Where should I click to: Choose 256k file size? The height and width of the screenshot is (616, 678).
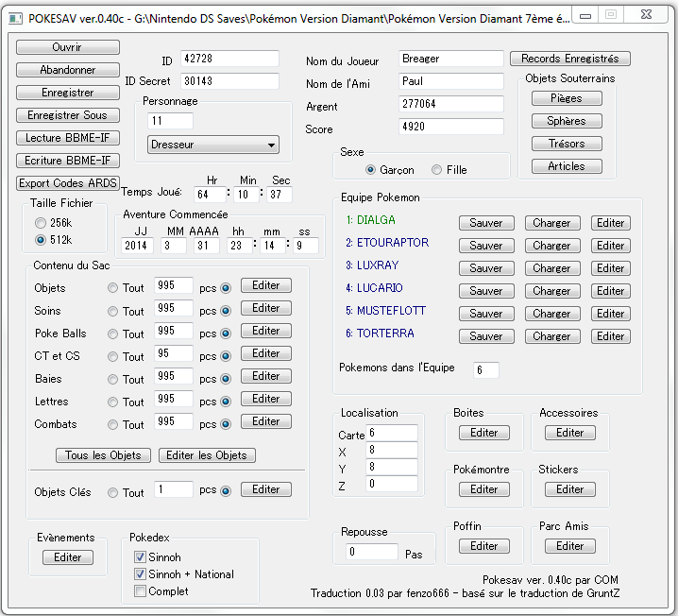point(41,223)
